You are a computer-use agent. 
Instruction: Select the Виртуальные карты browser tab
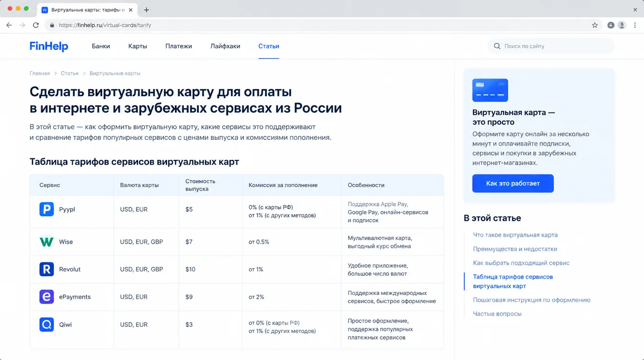87,10
